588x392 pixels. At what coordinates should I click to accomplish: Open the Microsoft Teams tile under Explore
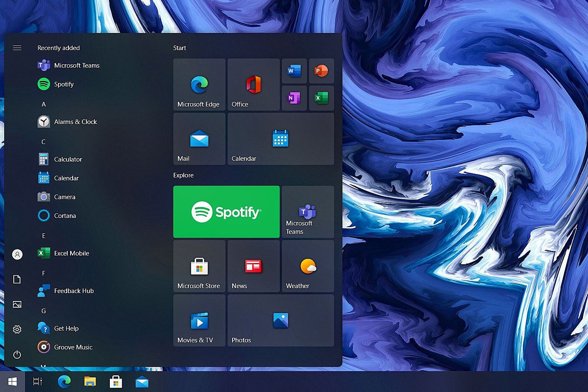[x=308, y=212]
